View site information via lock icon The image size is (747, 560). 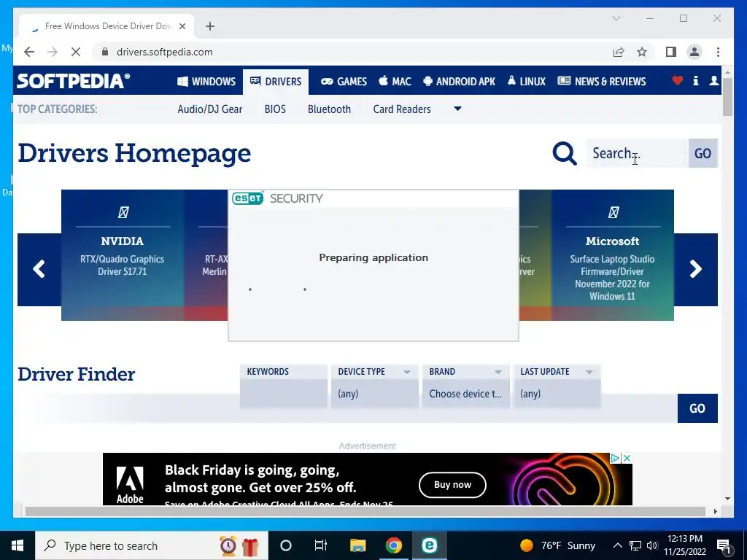105,52
